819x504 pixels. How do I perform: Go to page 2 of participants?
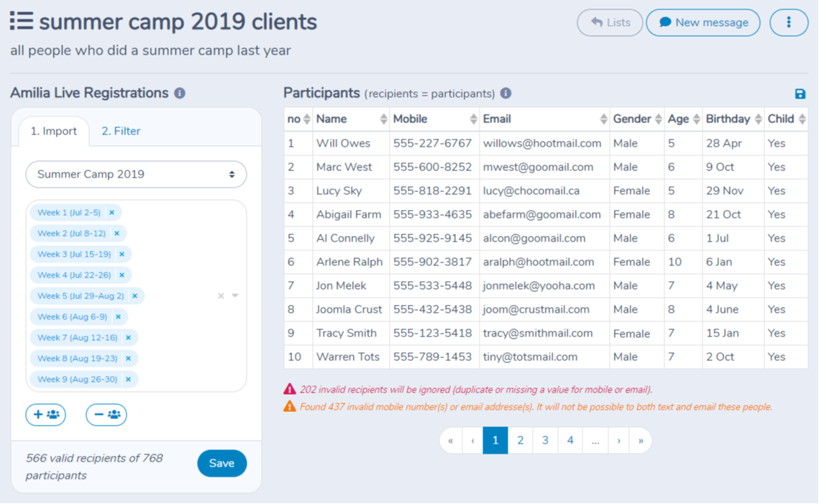tap(520, 441)
